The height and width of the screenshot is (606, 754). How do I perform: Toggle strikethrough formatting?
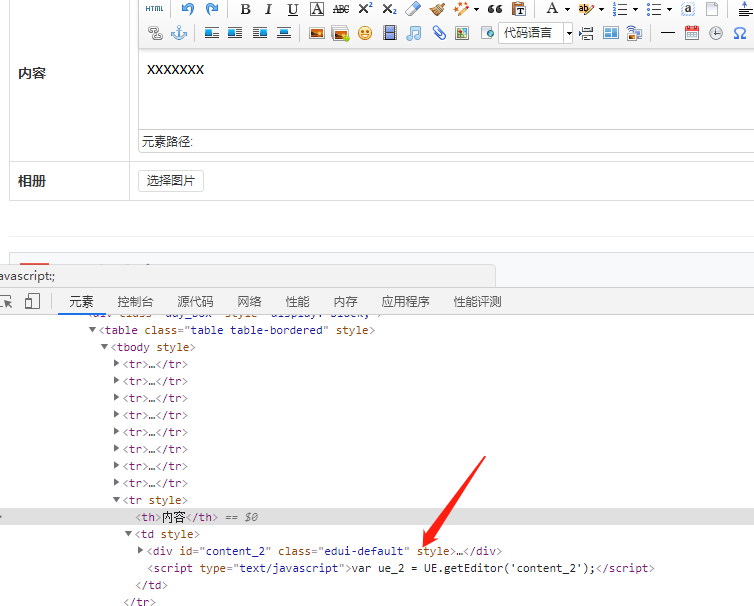[341, 9]
